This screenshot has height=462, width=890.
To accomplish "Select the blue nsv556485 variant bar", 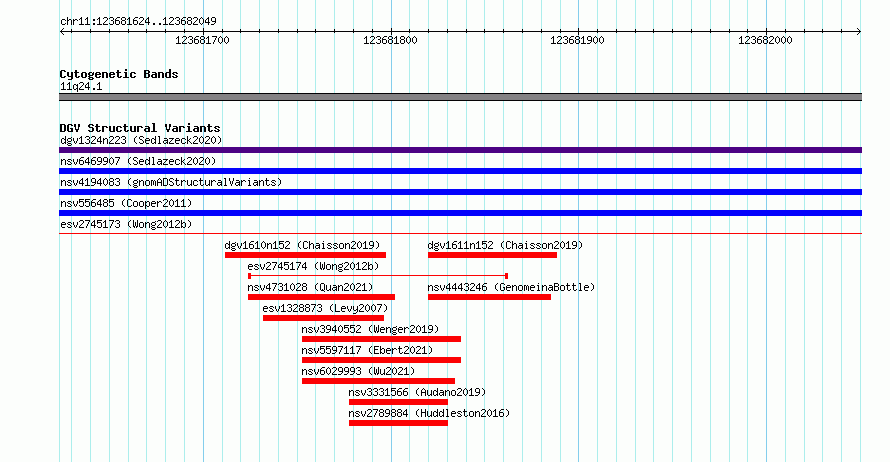I will tap(460, 213).
